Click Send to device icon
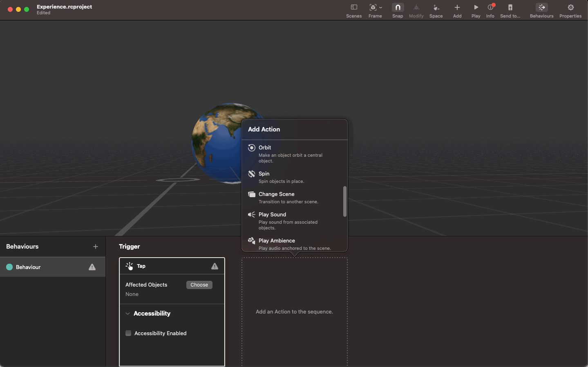The width and height of the screenshot is (588, 367). pyautogui.click(x=510, y=7)
